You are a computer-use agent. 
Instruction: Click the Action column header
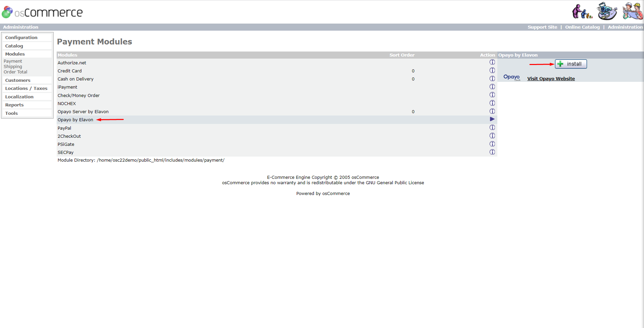(488, 55)
